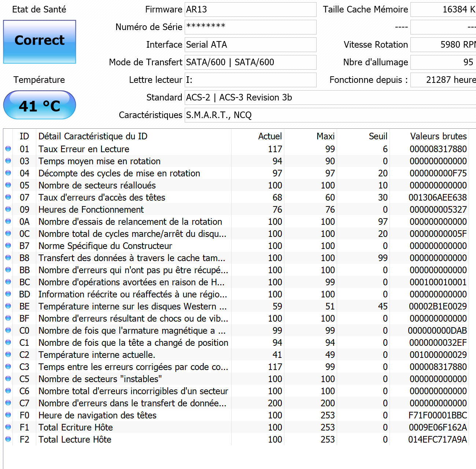Click the Firmware field showing AR13

[x=251, y=10]
